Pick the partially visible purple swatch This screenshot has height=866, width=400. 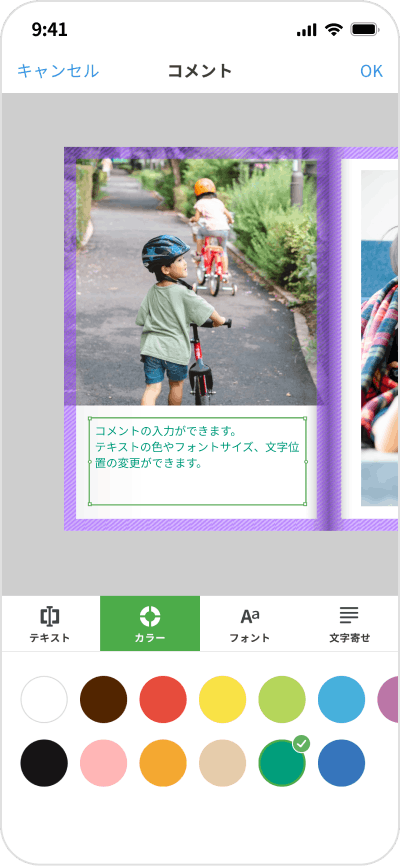[388, 699]
